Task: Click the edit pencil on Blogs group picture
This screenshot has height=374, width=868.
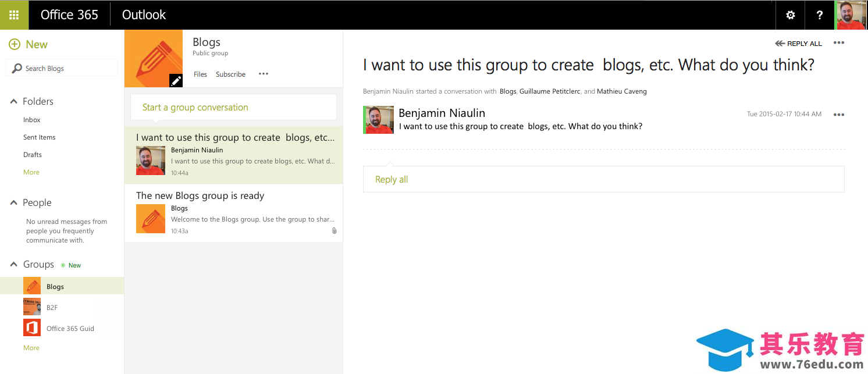Action: (176, 81)
